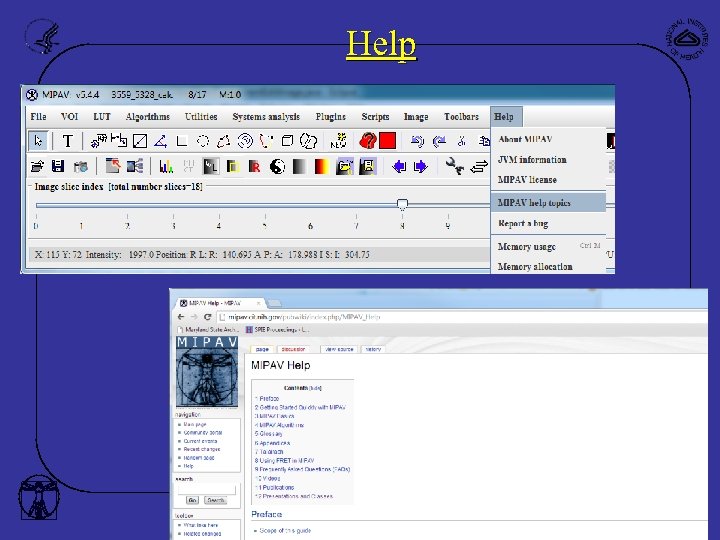
Task: Click the wiki search input box
Action: tap(207, 490)
